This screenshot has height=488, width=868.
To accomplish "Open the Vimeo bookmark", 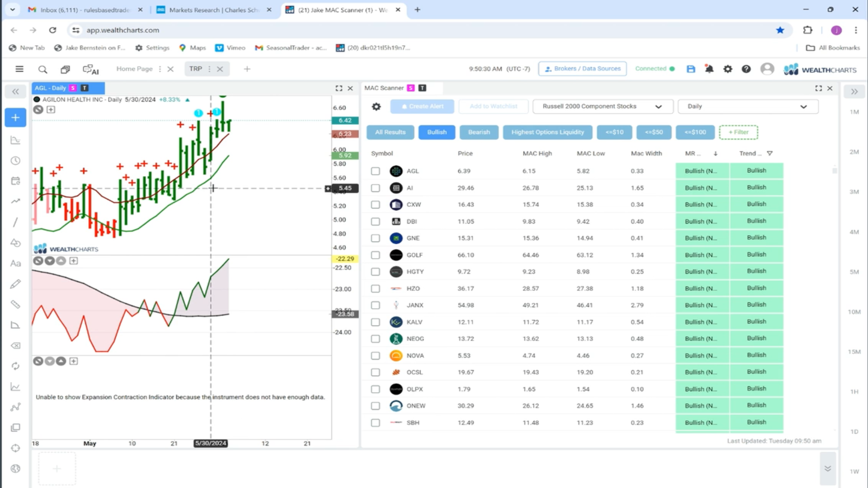I will click(x=231, y=48).
